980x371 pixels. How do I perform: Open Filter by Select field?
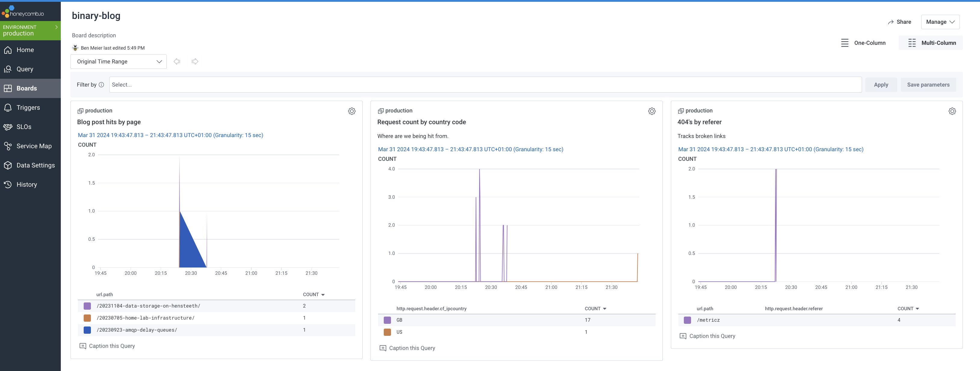(485, 85)
